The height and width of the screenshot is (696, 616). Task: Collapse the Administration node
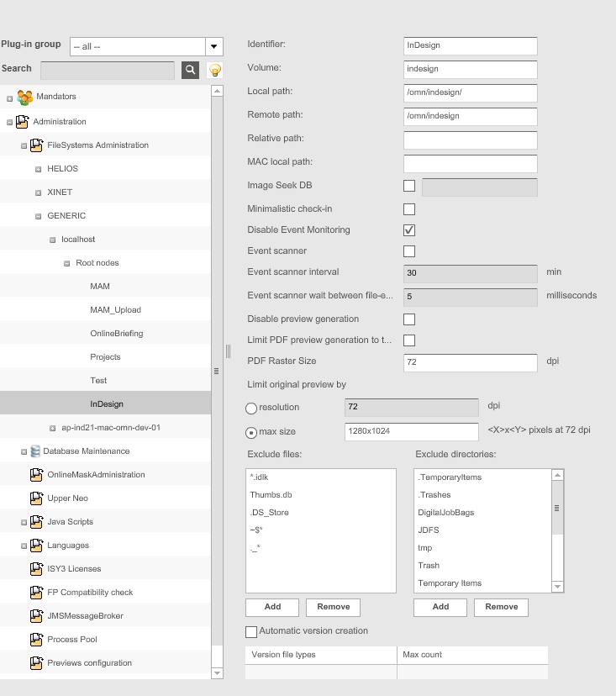coord(10,122)
